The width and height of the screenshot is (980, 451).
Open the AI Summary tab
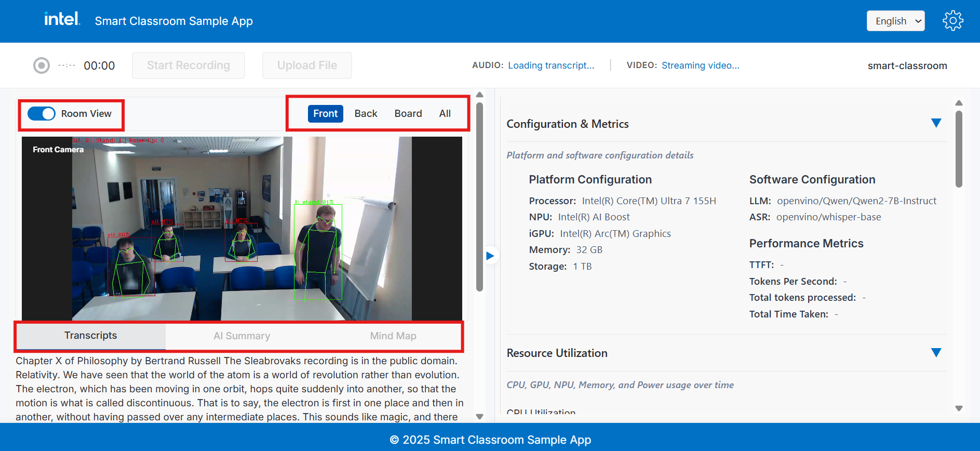[241, 336]
